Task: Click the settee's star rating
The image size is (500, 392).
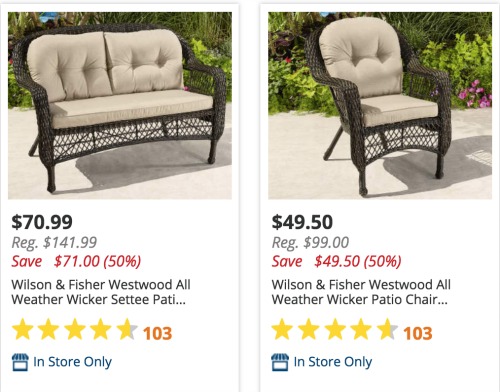Action: point(75,329)
